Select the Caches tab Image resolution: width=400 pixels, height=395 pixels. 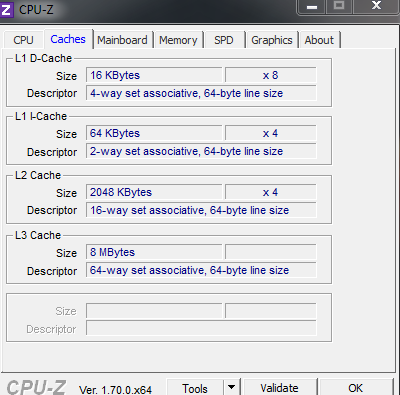68,39
